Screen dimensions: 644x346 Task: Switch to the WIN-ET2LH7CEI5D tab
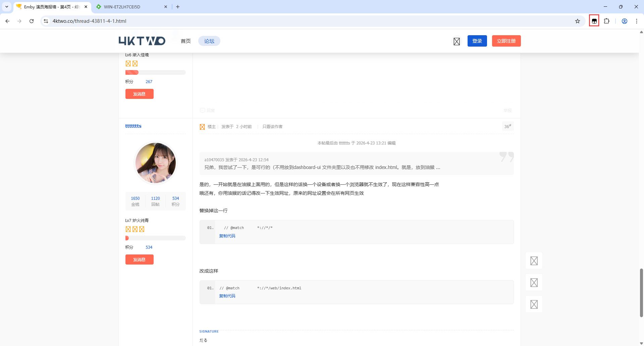coord(131,7)
